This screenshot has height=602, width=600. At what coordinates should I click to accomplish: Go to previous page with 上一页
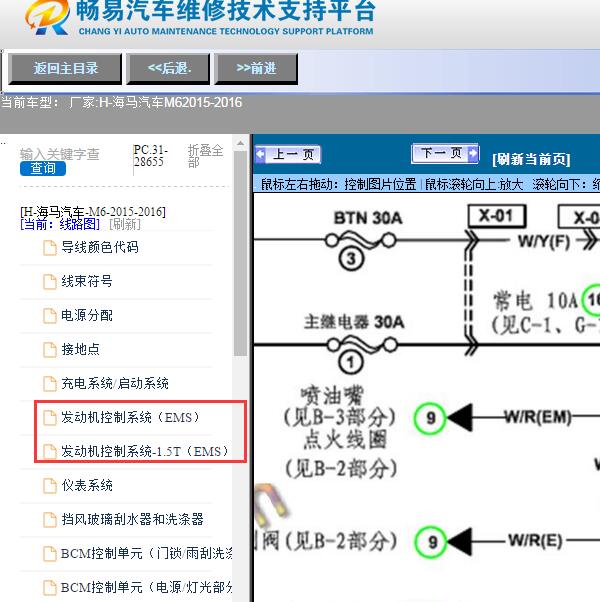(x=288, y=155)
